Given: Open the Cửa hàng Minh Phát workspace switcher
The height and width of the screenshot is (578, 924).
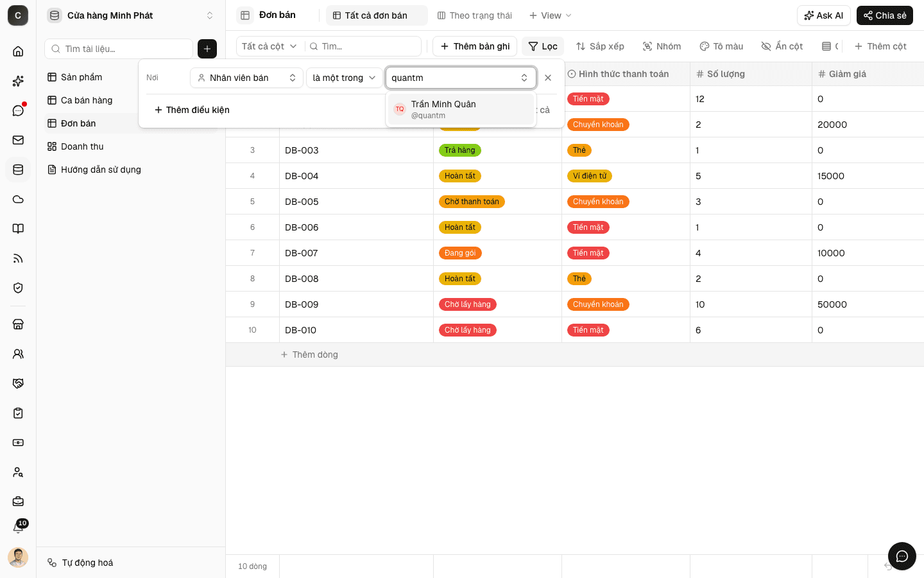Looking at the screenshot, I should [131, 15].
